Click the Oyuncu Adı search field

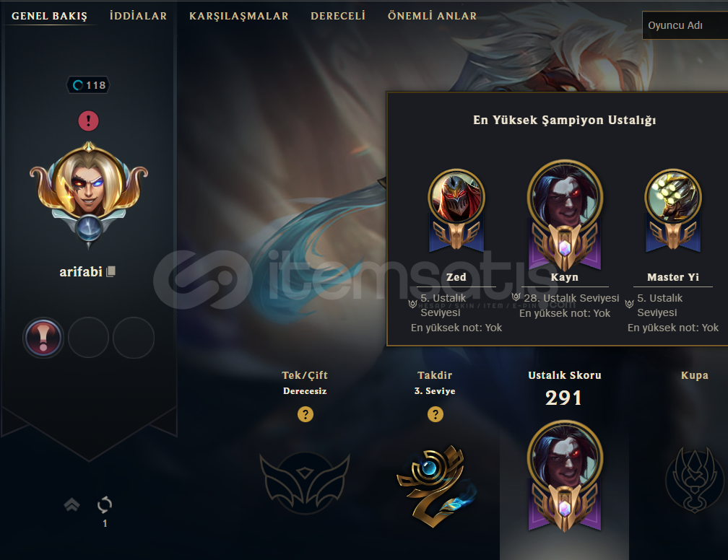(685, 25)
